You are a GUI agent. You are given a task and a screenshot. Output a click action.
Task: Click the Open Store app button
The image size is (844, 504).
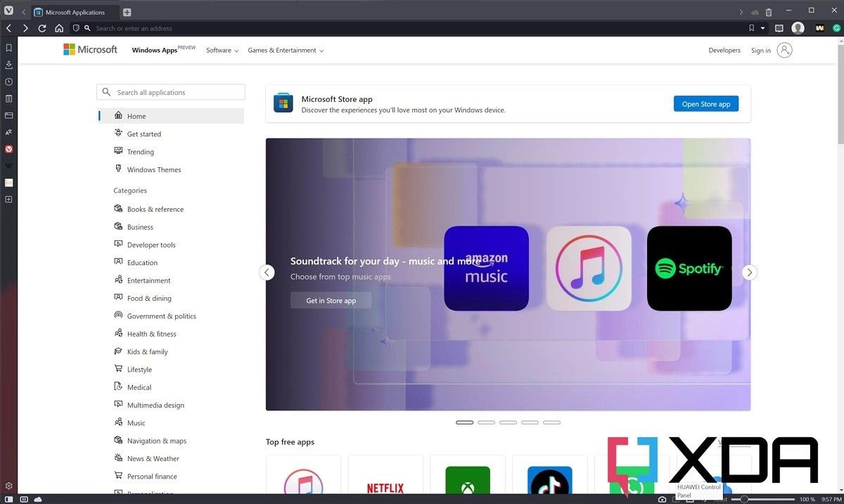(x=706, y=104)
